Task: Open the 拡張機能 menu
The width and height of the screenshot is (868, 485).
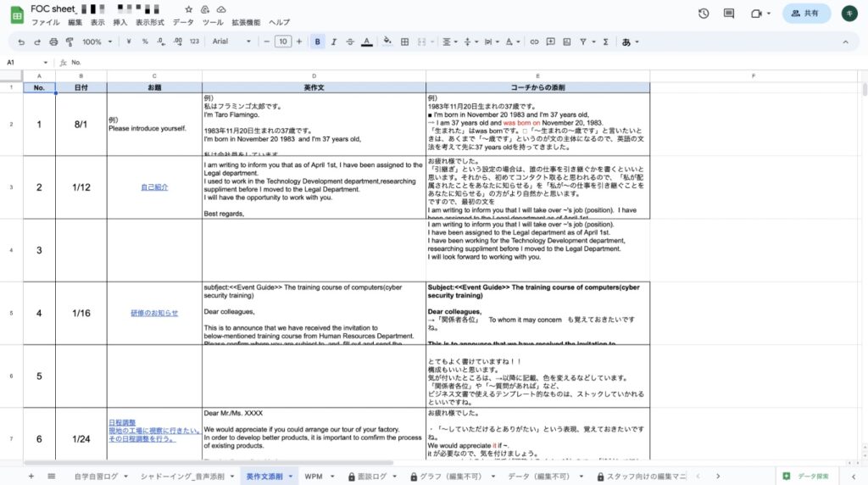Action: (x=246, y=23)
